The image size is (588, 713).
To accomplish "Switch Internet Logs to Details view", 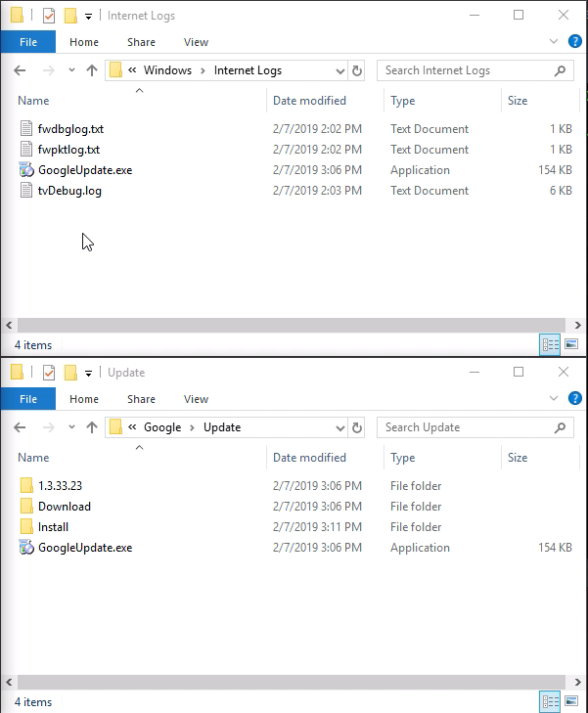I will pos(550,344).
